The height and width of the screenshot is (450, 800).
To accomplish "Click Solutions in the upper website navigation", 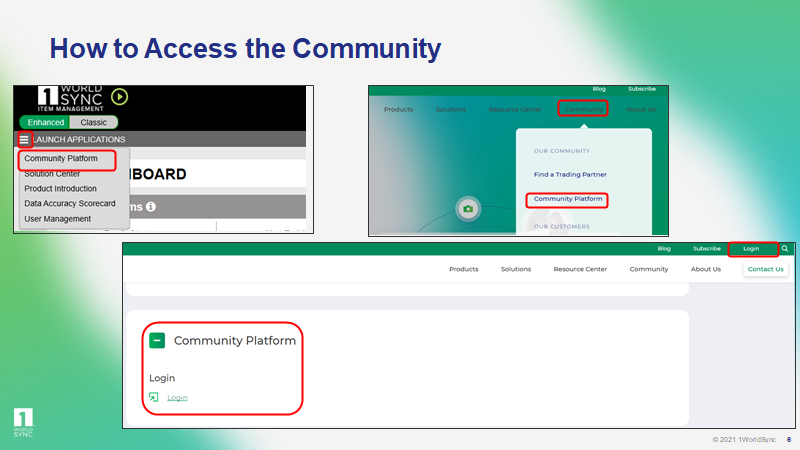I will 451,109.
